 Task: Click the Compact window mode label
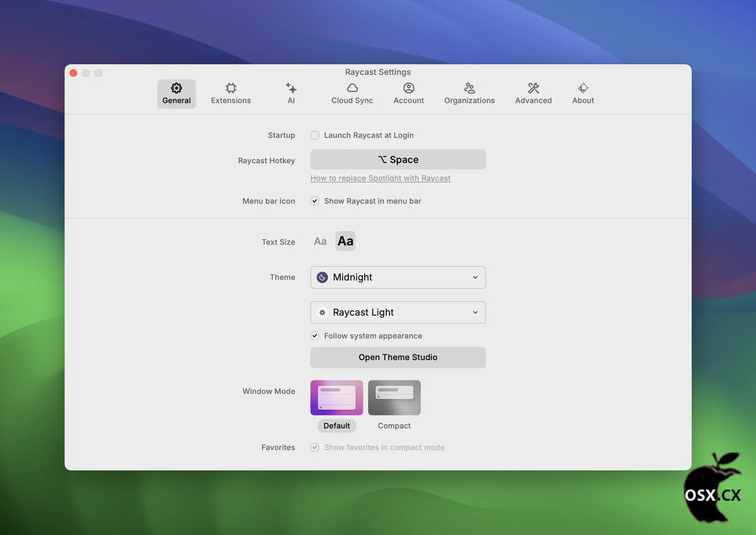point(394,426)
